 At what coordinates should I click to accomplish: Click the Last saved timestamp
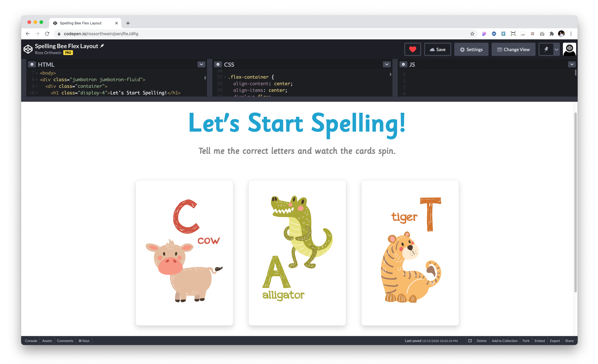coord(431,341)
